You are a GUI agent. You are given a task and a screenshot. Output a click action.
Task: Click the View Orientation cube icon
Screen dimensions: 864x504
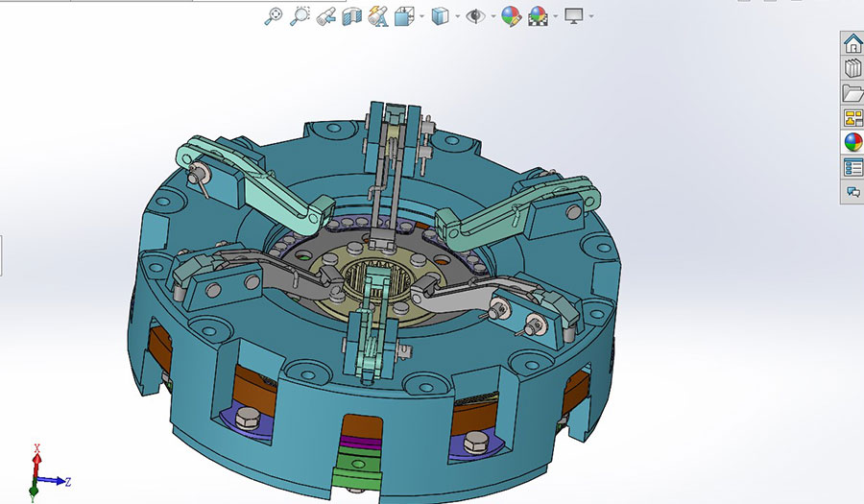404,16
